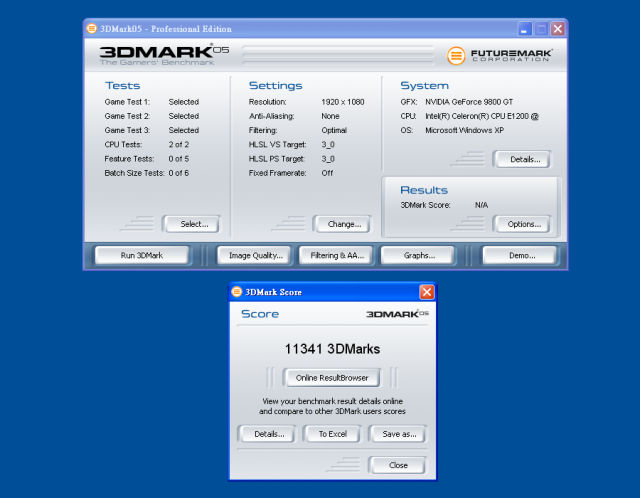This screenshot has height=498, width=640.
Task: Click the 3DMARK05 logo in Score dialog
Action: pos(397,313)
